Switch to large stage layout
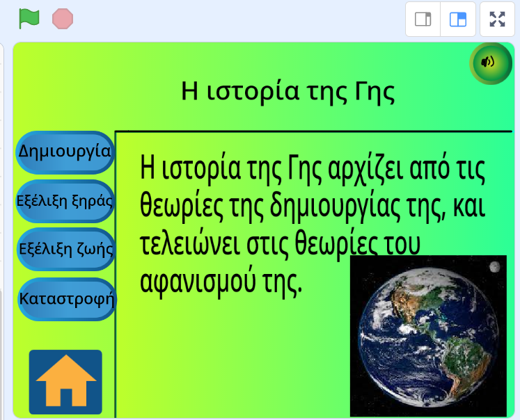Image resolution: width=520 pixels, height=420 pixels. point(458,19)
